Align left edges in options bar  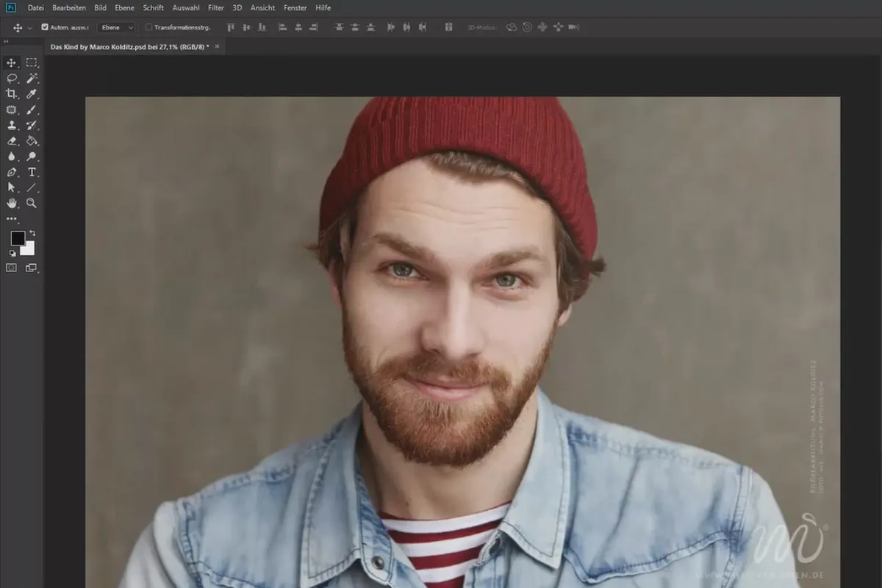point(283,27)
